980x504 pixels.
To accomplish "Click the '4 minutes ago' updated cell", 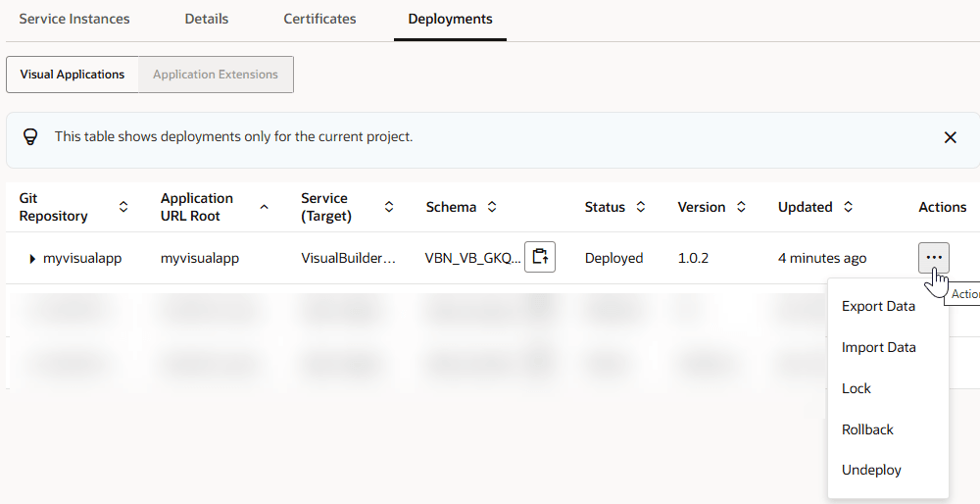I will click(x=822, y=258).
